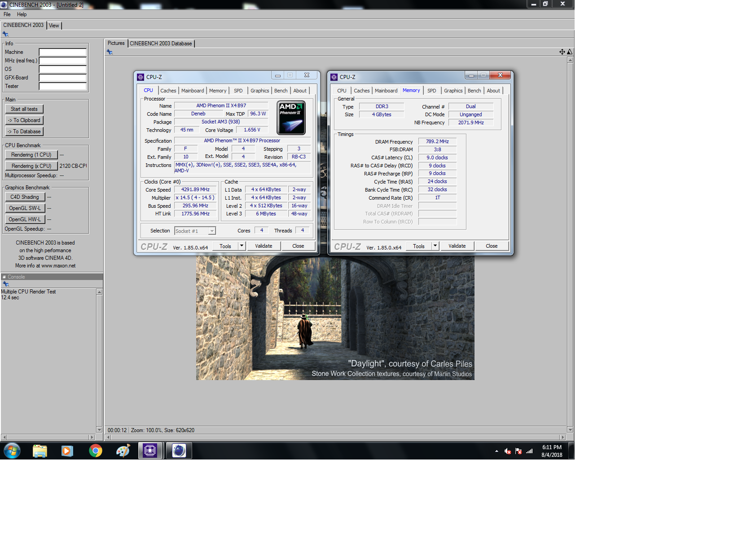
Task: Click the CPU-Z icon in left window title
Action: pos(141,77)
